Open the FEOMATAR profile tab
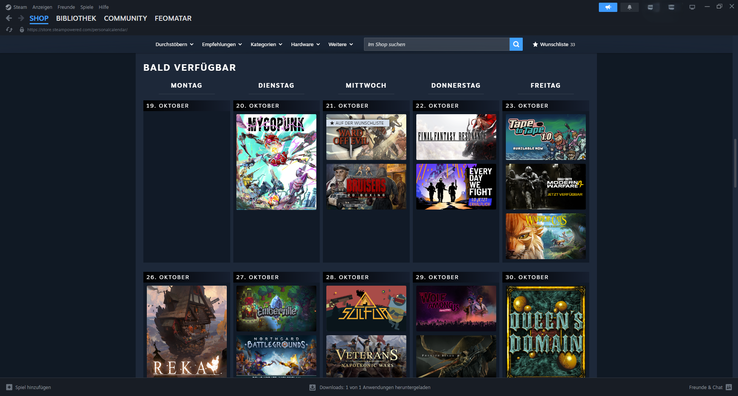 [x=173, y=18]
